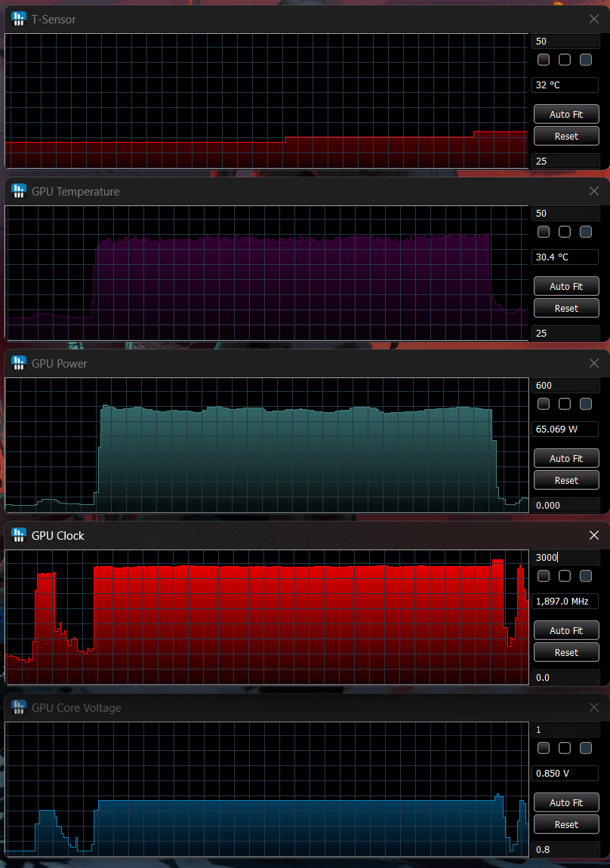Open GPU Core Voltage grid swatch (blue)

pyautogui.click(x=586, y=749)
